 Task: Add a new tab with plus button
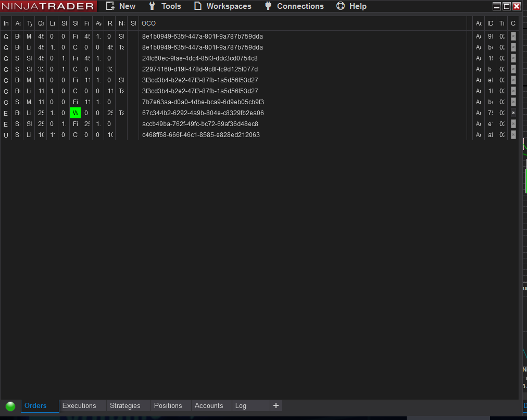[x=276, y=405]
